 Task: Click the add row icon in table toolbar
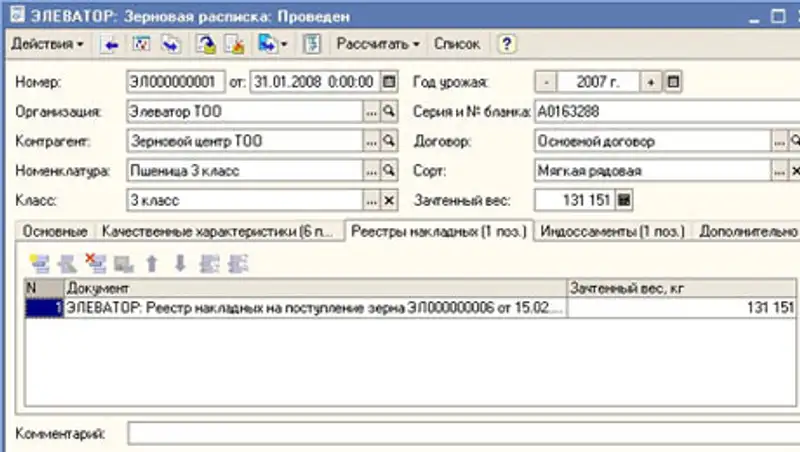click(40, 264)
